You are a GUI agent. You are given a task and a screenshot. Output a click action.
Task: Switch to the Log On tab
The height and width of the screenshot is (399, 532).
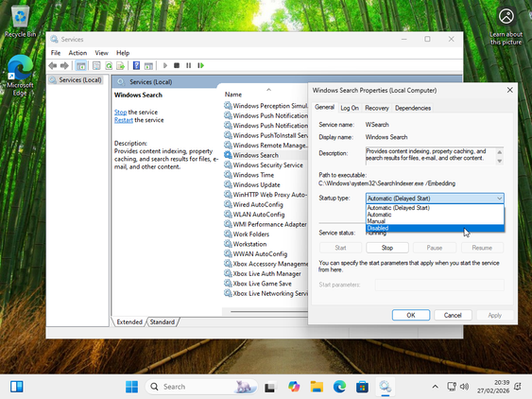click(350, 108)
